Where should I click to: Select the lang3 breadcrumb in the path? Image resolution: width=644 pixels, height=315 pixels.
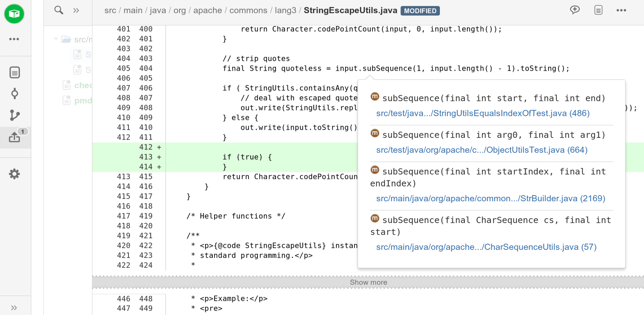pos(286,10)
